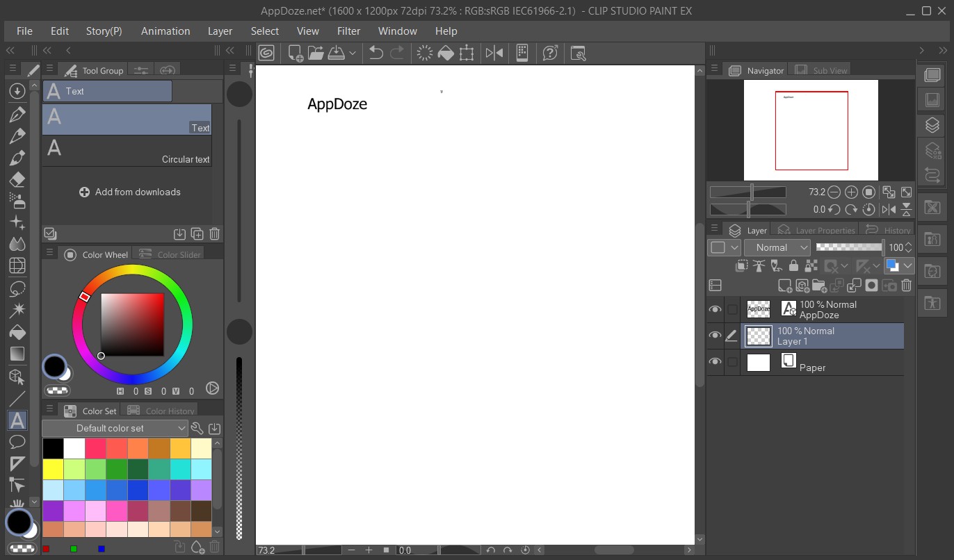Pick the yellow swatch in the color set
This screenshot has width=954, height=560.
[x=53, y=469]
